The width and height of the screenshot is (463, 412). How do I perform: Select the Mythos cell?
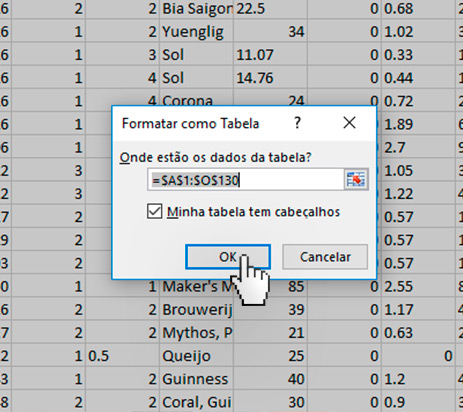(196, 333)
